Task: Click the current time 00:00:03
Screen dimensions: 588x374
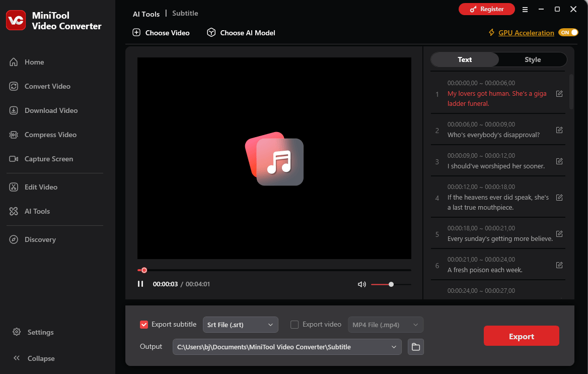Action: coord(165,284)
